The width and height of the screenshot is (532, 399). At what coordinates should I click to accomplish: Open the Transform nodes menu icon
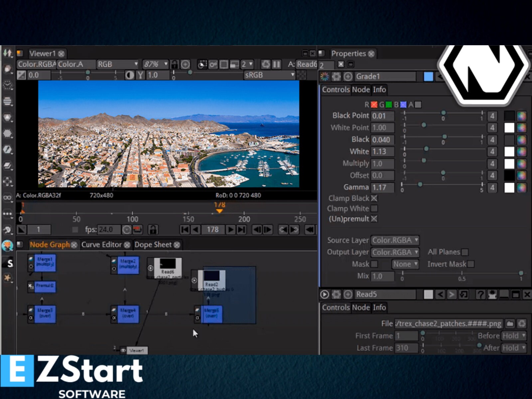click(x=7, y=182)
